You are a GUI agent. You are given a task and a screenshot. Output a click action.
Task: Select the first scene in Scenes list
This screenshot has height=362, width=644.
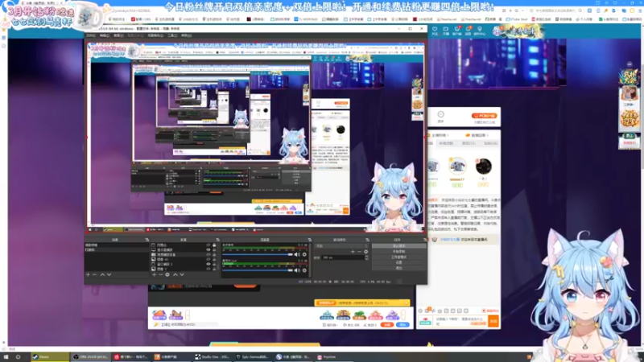[x=116, y=245]
